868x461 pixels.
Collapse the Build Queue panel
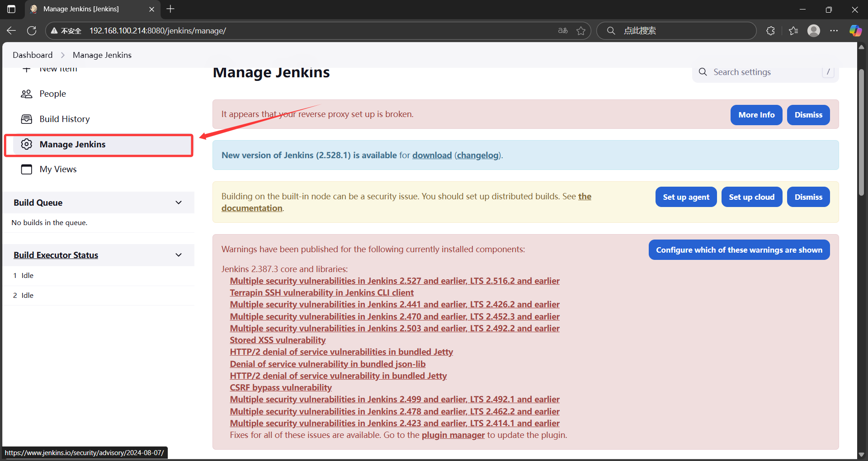coord(179,202)
